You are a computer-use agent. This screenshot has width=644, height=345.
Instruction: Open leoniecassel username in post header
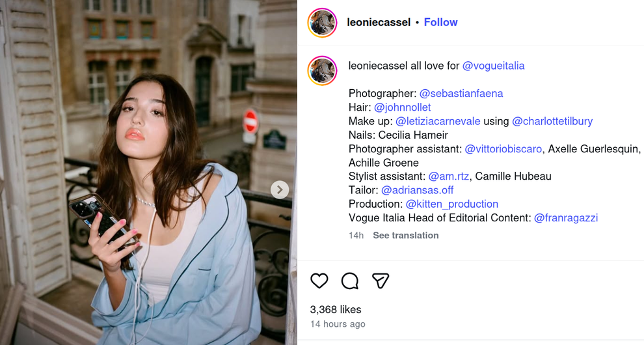[x=379, y=22]
